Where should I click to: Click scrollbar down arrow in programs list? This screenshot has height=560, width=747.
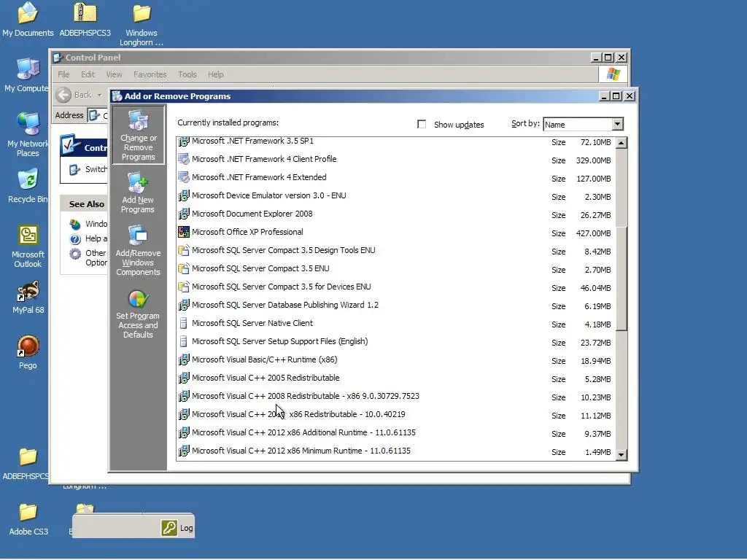point(622,455)
